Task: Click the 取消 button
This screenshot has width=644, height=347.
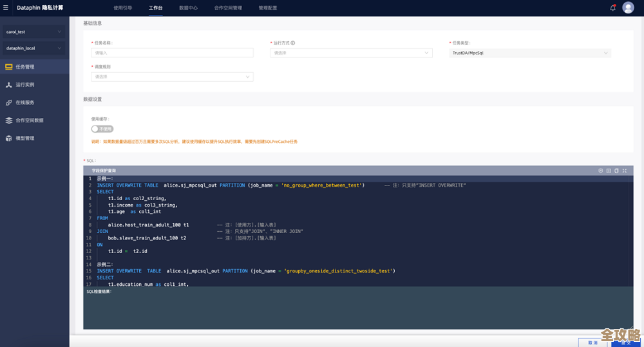Action: click(593, 342)
